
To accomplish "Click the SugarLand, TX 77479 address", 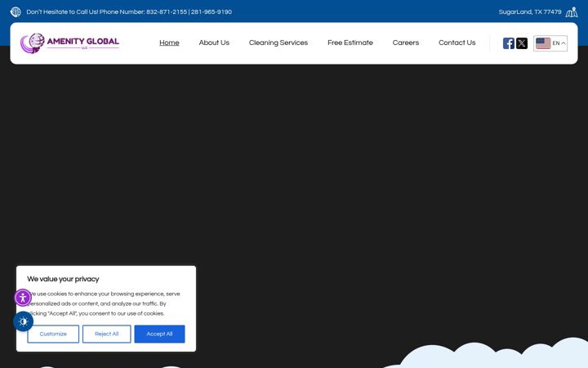I will 530,12.
